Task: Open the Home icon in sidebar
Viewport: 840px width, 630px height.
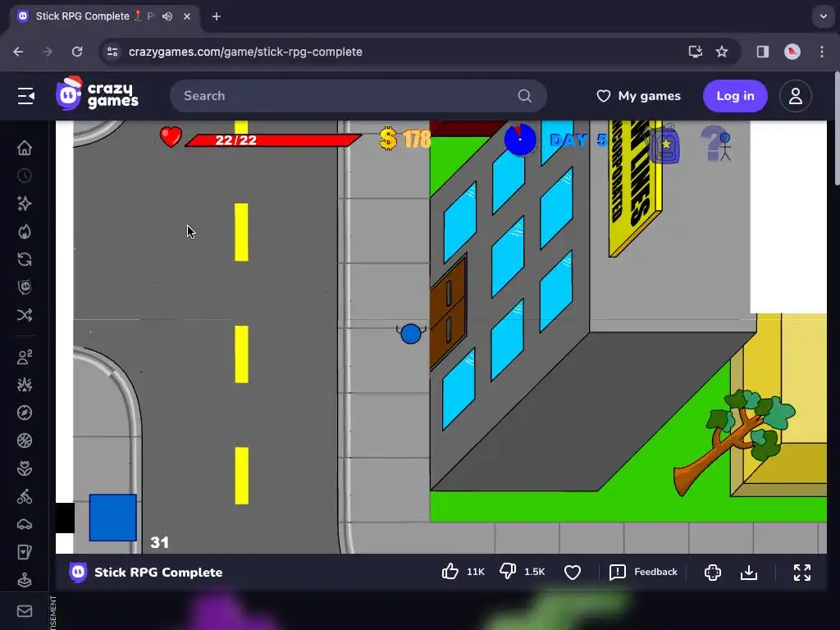Action: 25,148
